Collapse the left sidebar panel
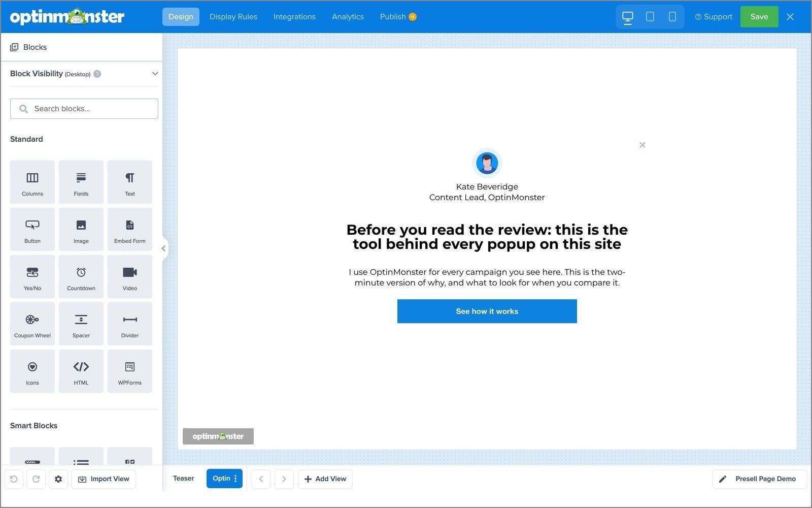Screen dimensions: 812x508 click(163, 248)
